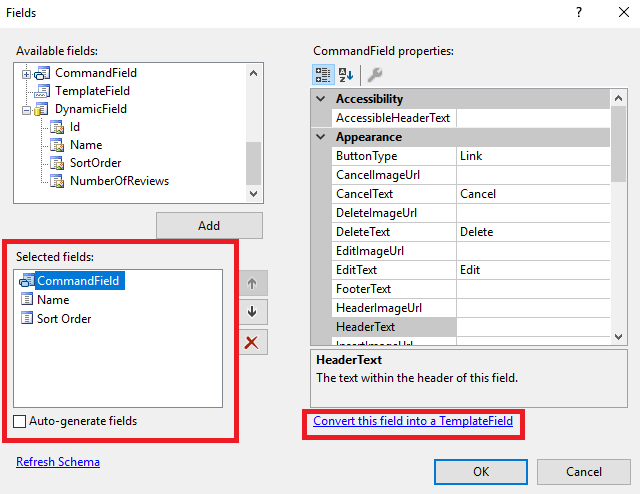This screenshot has width=640, height=494.
Task: Expand the CommandField node in Available fields
Action: point(27,73)
